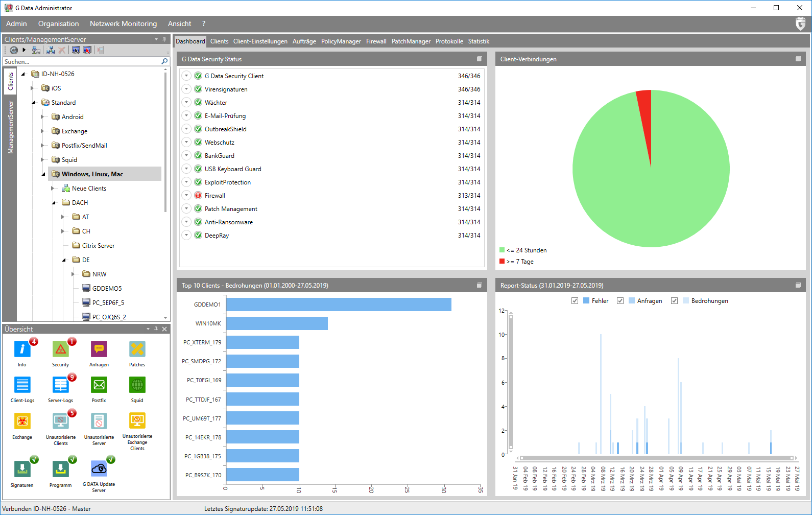
Task: Expand the Firewall status row
Action: (186, 195)
